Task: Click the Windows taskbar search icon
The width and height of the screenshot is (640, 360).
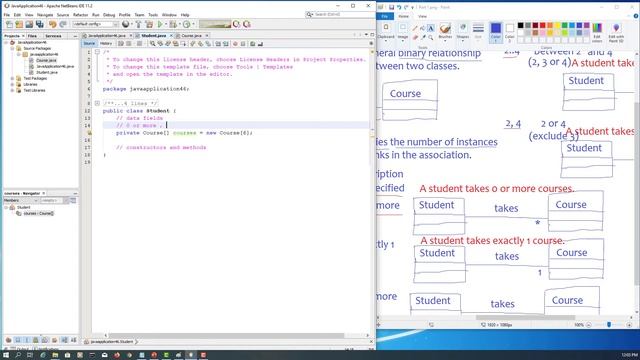Action: tap(18, 355)
